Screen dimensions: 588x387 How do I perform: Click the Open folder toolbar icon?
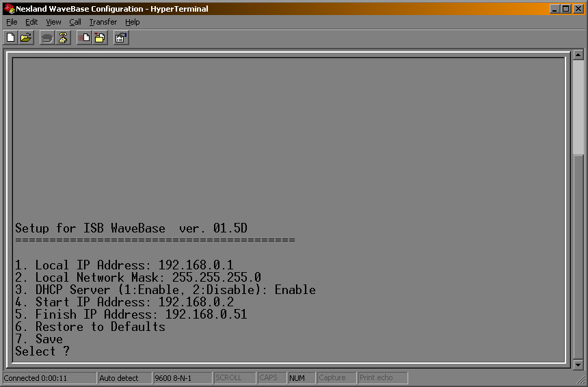click(x=26, y=38)
